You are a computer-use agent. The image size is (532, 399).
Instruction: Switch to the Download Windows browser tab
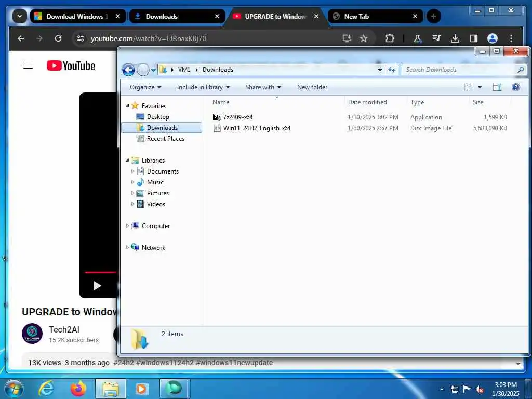(78, 16)
